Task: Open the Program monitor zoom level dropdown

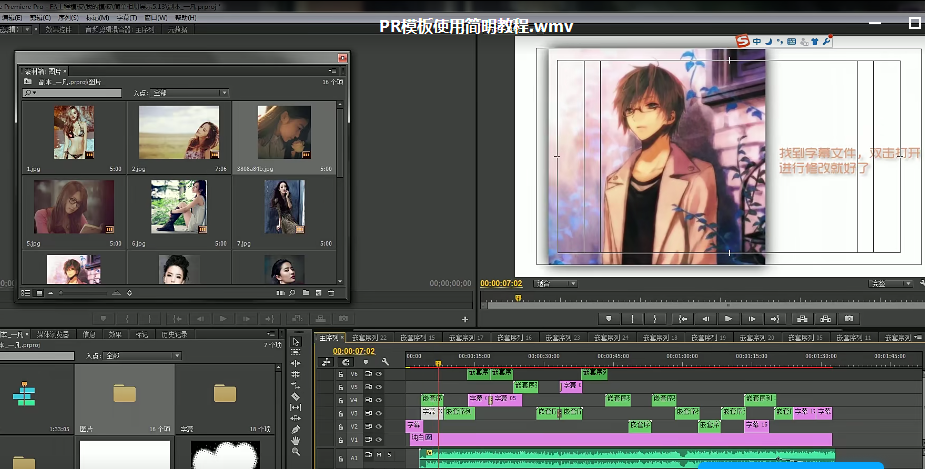Action: [556, 284]
